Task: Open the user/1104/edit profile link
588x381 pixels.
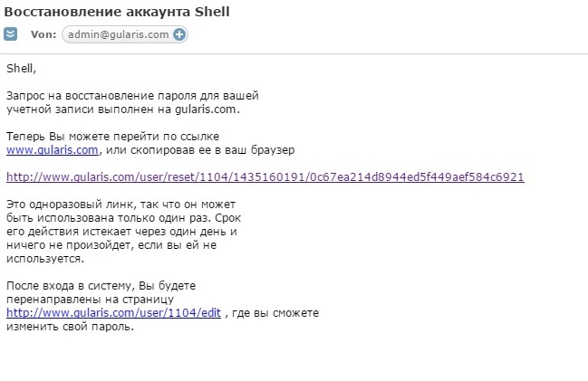Action: click(113, 312)
